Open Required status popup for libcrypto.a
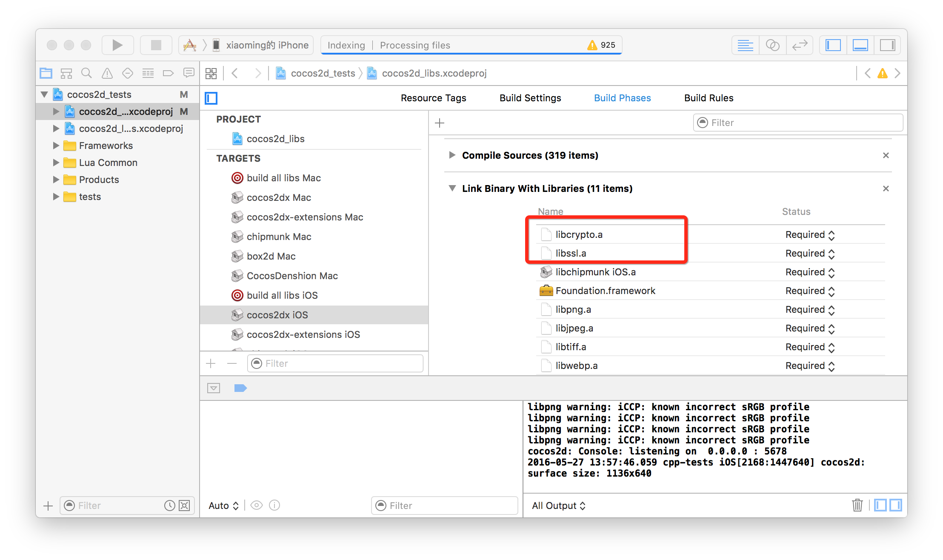 pos(810,235)
